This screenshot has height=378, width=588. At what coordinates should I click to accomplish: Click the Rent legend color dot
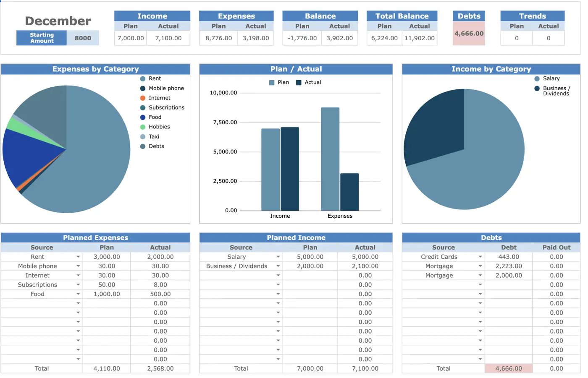[143, 79]
